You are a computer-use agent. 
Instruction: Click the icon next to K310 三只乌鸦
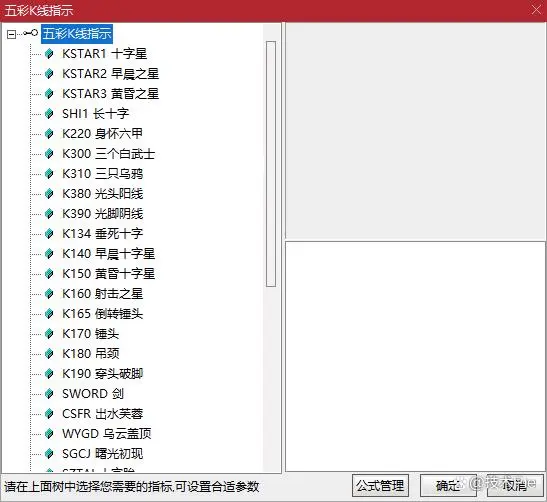point(49,174)
